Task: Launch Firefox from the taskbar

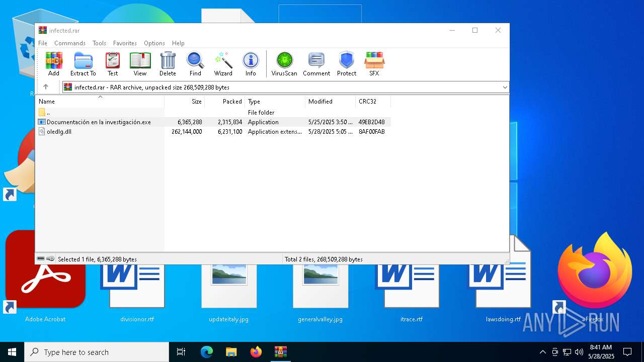Action: point(256,352)
